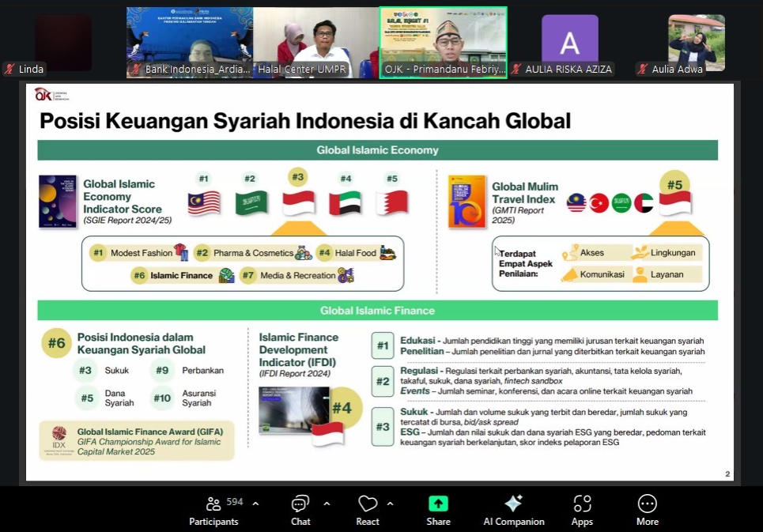
Task: Expand the chevron next to Chat
Action: tap(327, 504)
